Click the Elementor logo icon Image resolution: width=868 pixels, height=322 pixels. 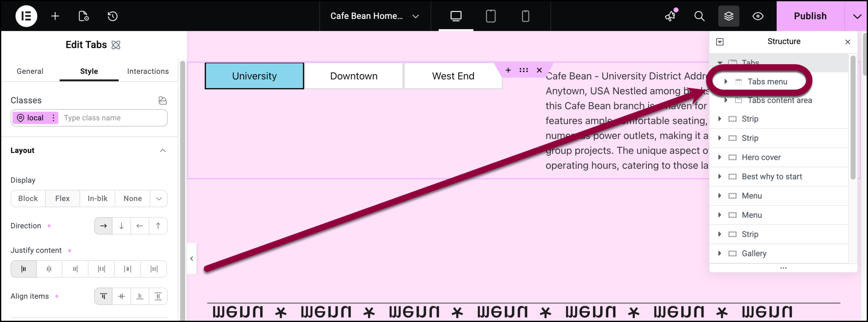click(x=26, y=16)
